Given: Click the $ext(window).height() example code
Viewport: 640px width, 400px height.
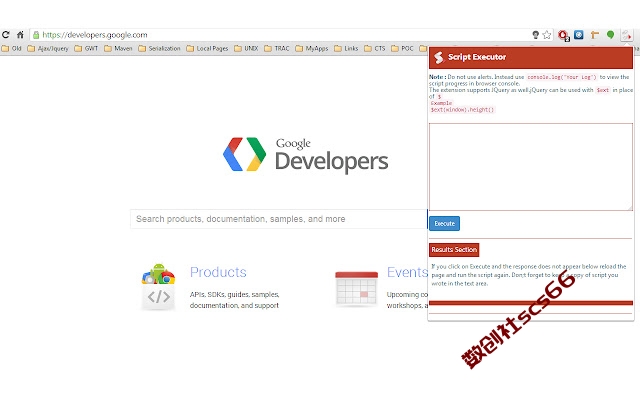Looking at the screenshot, I should click(462, 110).
